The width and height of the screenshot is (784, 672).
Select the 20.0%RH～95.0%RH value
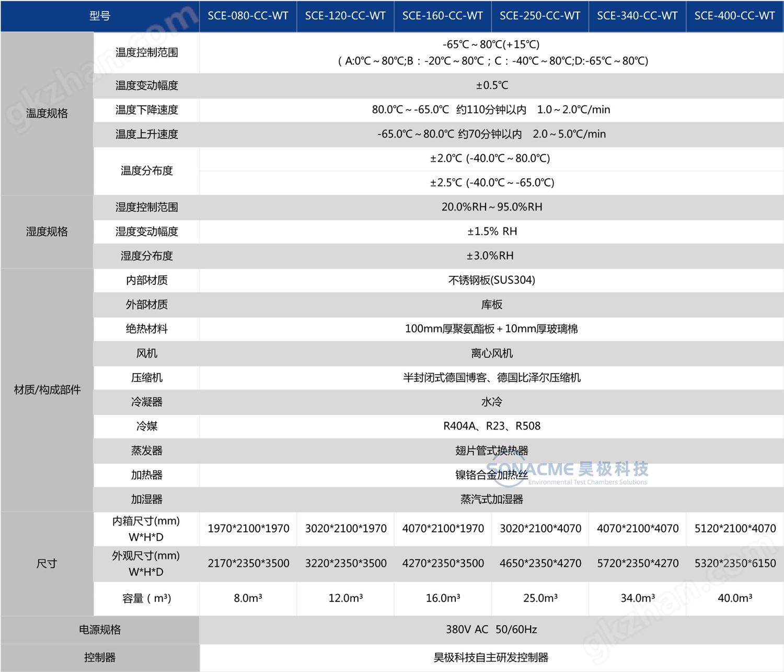click(x=492, y=207)
